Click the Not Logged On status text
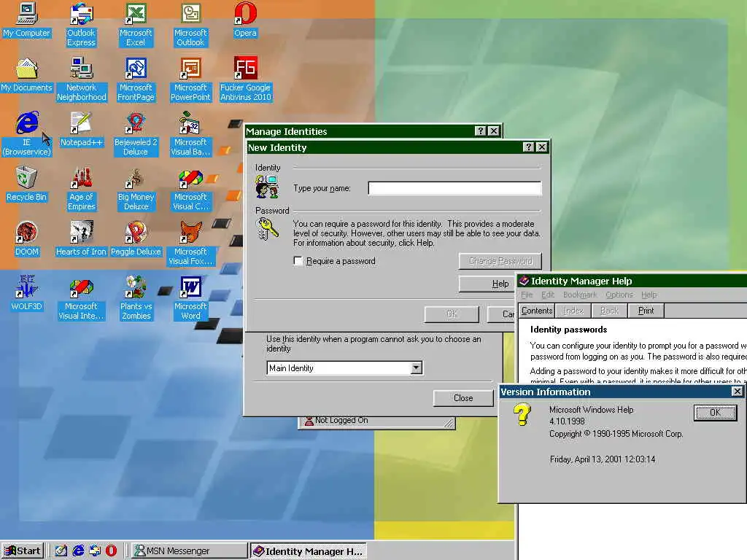Viewport: 747px width, 560px height. [341, 420]
